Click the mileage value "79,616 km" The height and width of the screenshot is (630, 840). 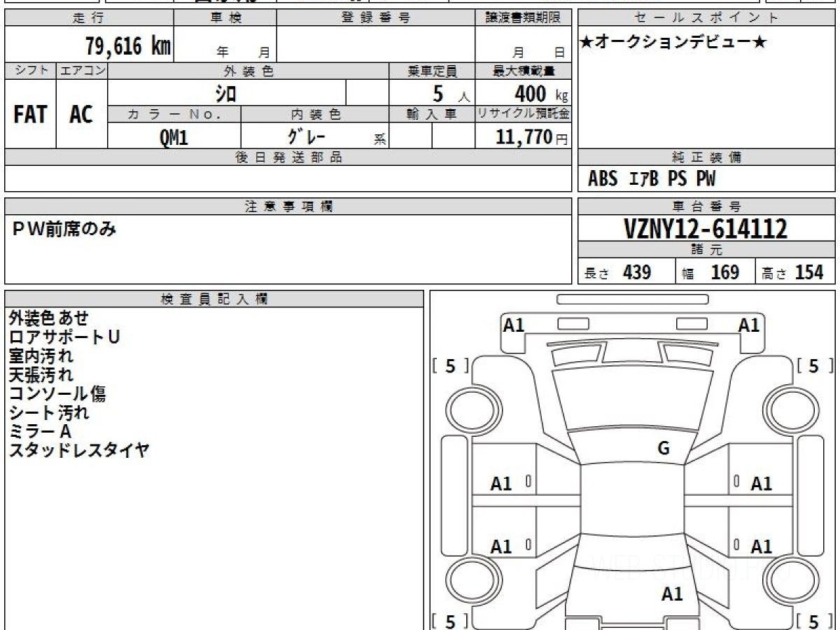127,46
